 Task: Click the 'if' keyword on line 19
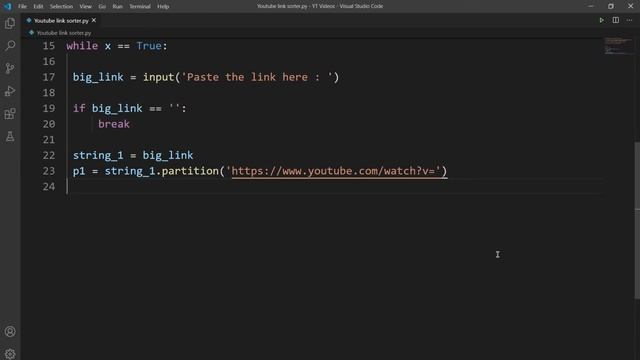[x=79, y=108]
